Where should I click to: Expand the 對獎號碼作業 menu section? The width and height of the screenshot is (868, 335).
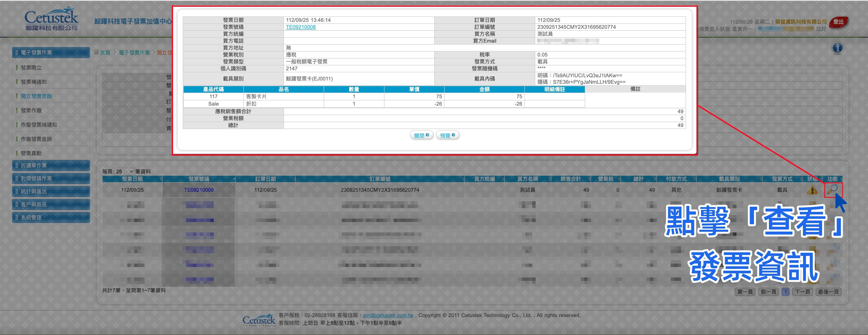point(51,179)
